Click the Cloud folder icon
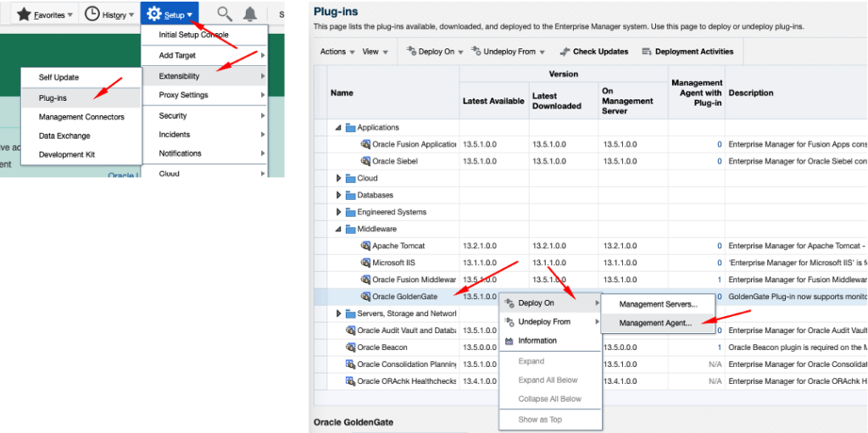This screenshot has width=868, height=433. point(350,178)
